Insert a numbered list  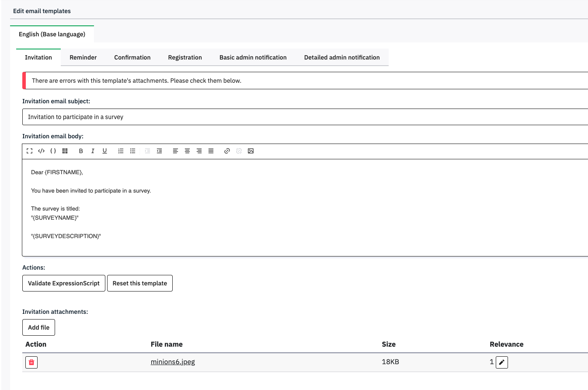point(121,151)
